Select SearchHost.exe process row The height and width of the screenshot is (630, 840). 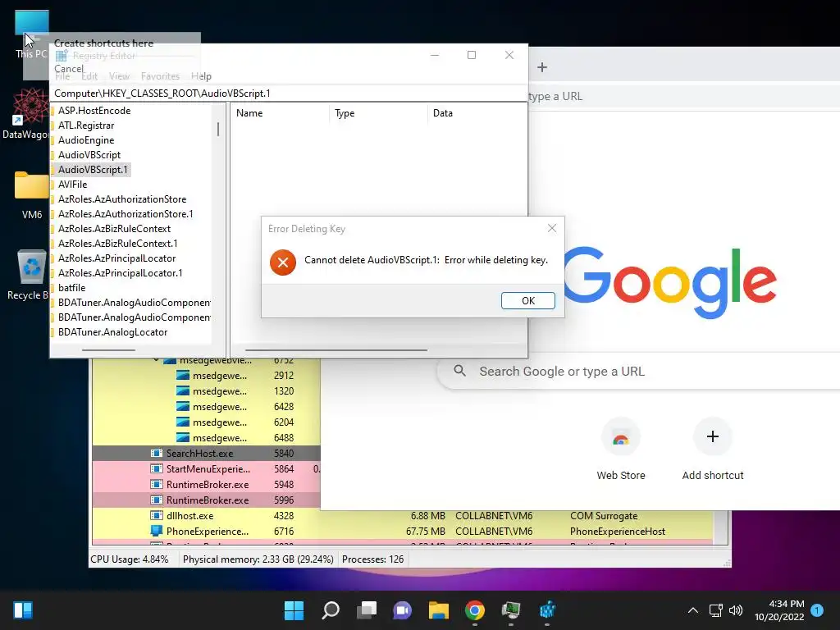[x=206, y=453]
